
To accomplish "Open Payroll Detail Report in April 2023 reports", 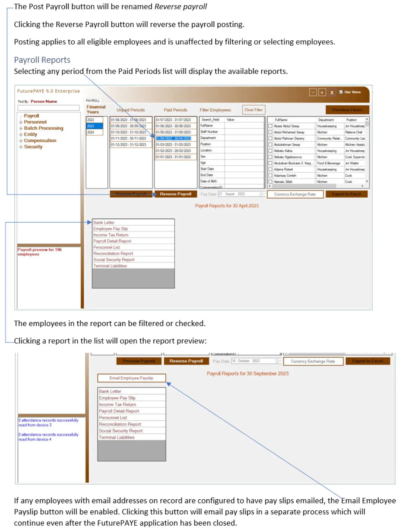I will click(x=133, y=241).
